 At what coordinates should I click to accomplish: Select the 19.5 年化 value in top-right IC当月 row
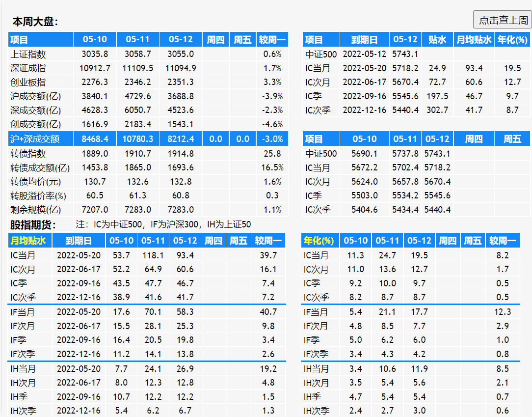512,68
